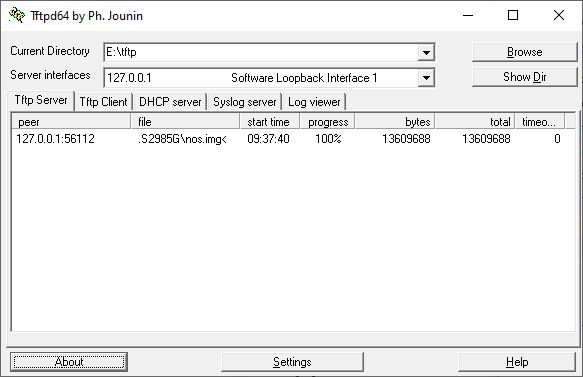The height and width of the screenshot is (377, 583).
Task: Switch to the Tftp Client tab
Action: (103, 102)
